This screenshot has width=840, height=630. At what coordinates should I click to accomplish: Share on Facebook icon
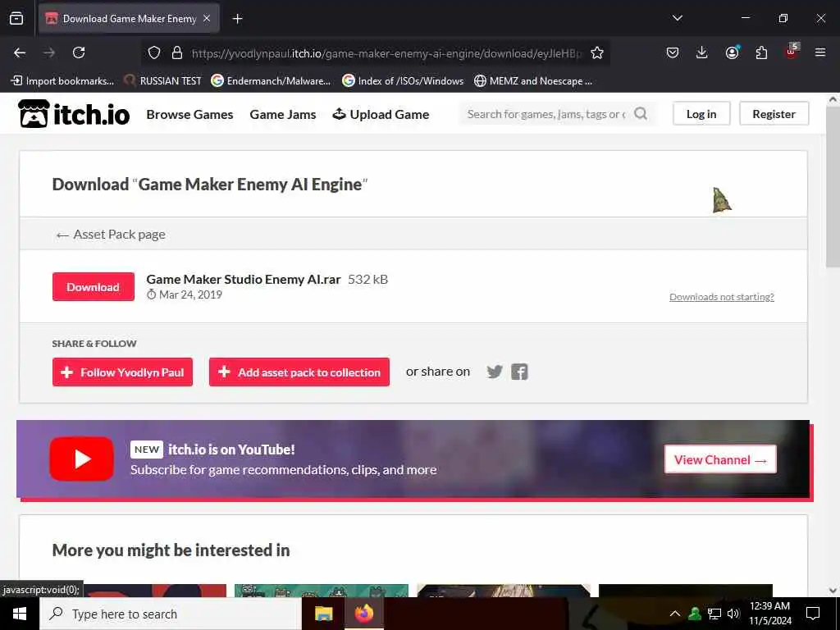click(x=519, y=372)
